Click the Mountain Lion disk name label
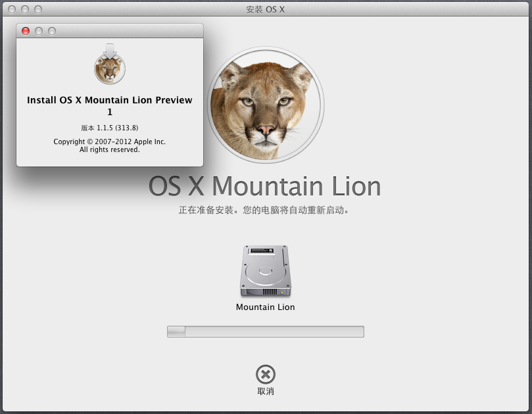The height and width of the screenshot is (414, 532). [x=265, y=307]
